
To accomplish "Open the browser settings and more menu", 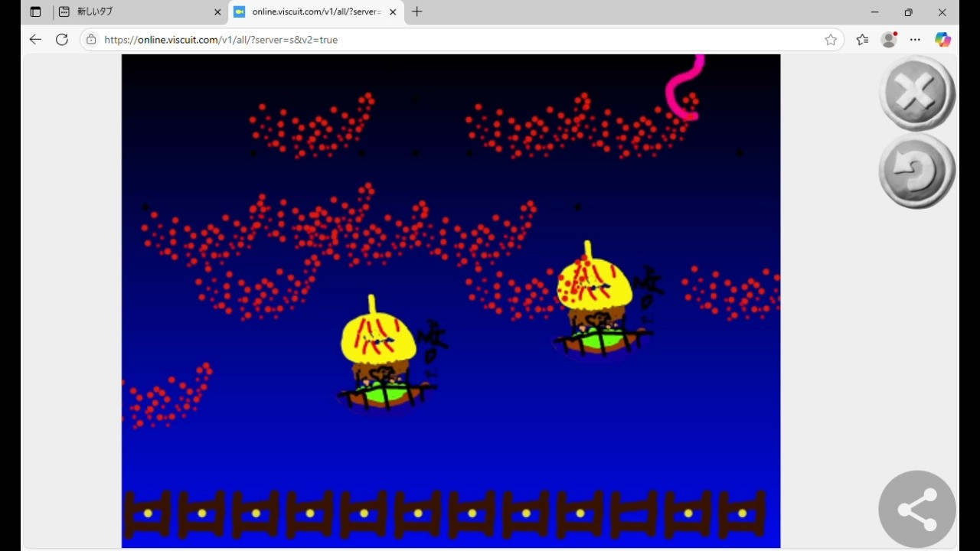I will [915, 40].
